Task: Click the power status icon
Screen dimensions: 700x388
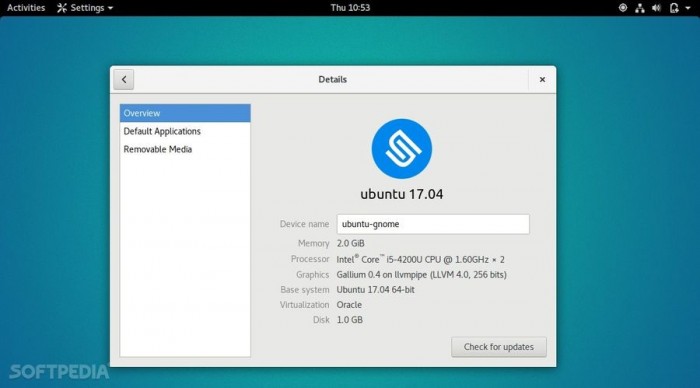Action: tap(674, 8)
